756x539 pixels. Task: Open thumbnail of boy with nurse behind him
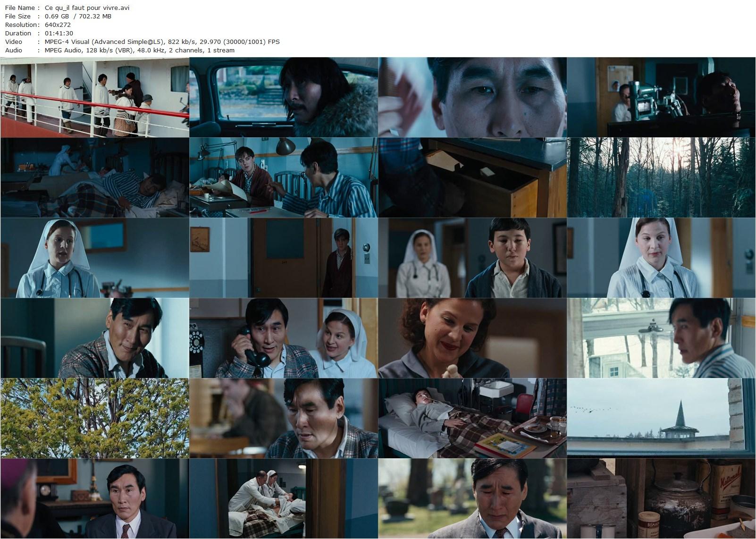click(x=472, y=258)
